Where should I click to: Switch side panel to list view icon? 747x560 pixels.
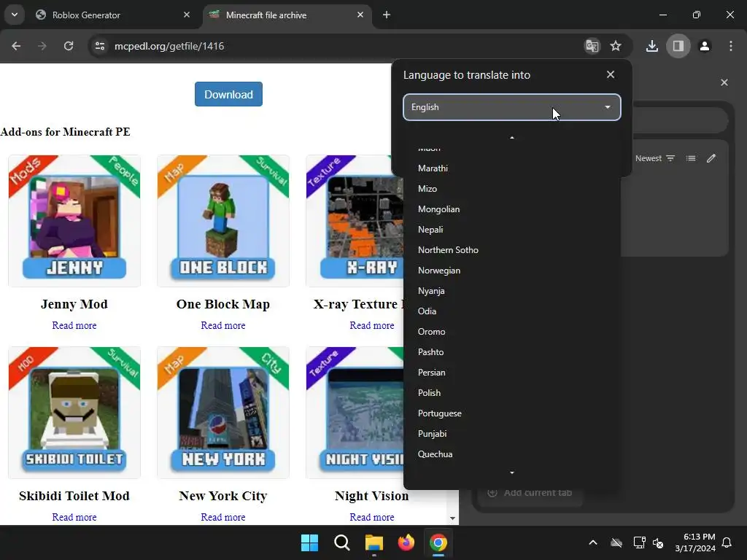(x=691, y=158)
